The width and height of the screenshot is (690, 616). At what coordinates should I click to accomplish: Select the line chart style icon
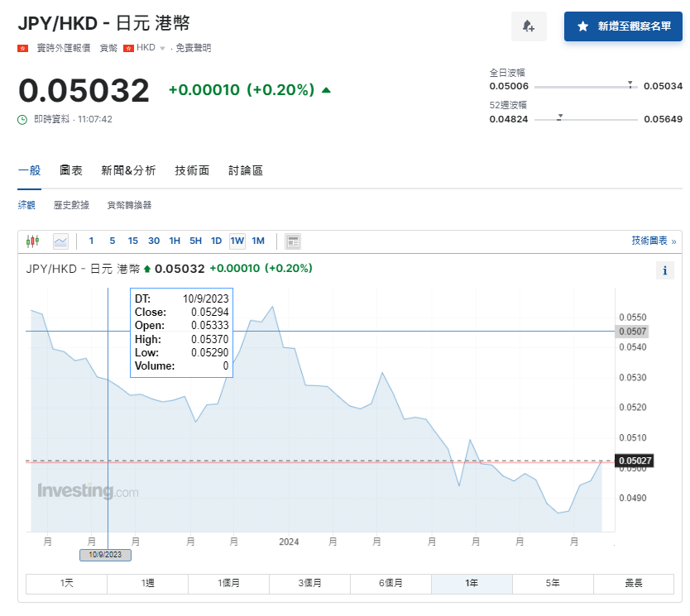click(59, 241)
